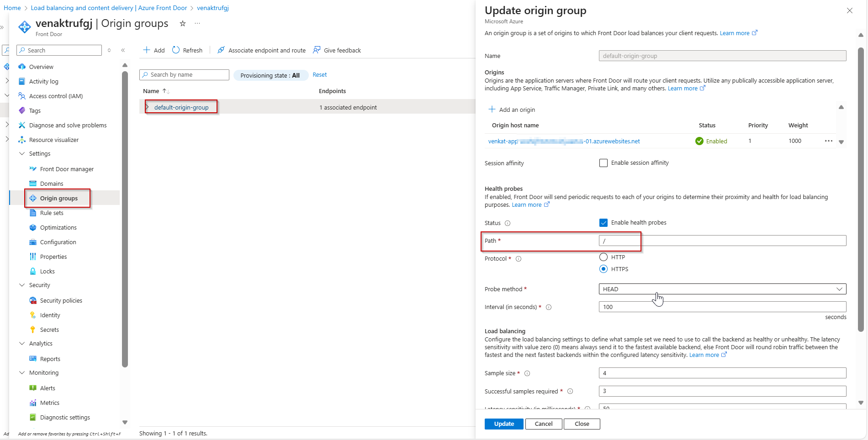Collapse the Analytics section in sidebar
Viewport: 868px width, 440px height.
pyautogui.click(x=21, y=344)
